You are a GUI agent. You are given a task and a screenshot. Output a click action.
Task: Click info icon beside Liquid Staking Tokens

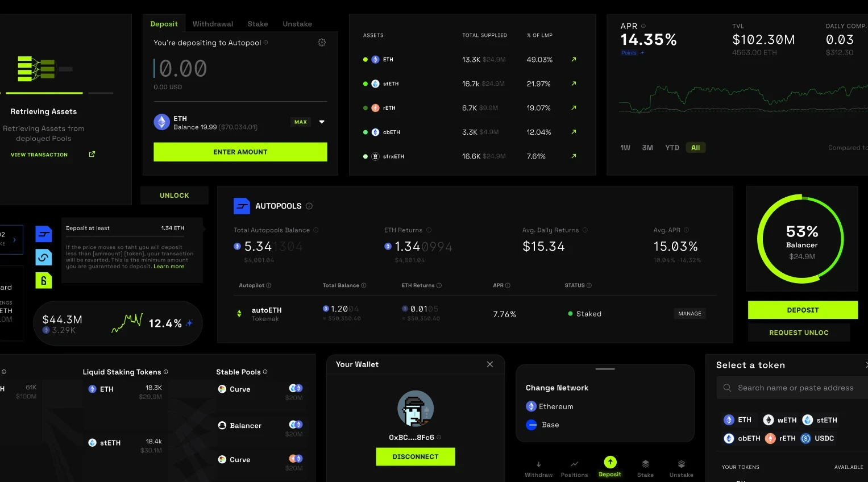[166, 372]
